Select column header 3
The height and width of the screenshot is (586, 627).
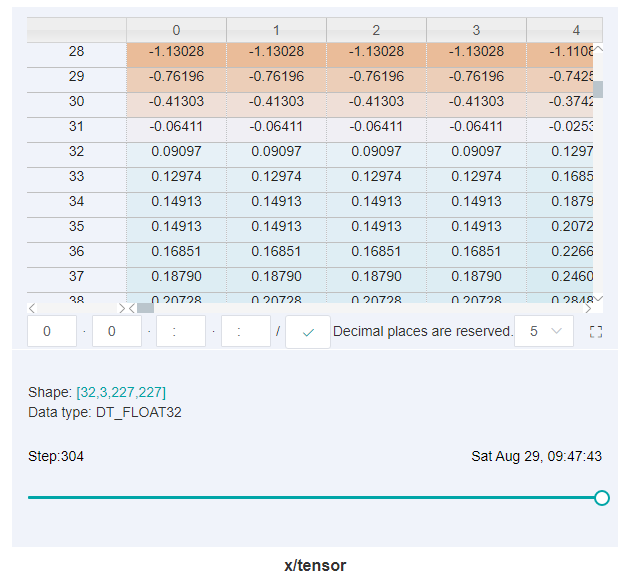(476, 30)
